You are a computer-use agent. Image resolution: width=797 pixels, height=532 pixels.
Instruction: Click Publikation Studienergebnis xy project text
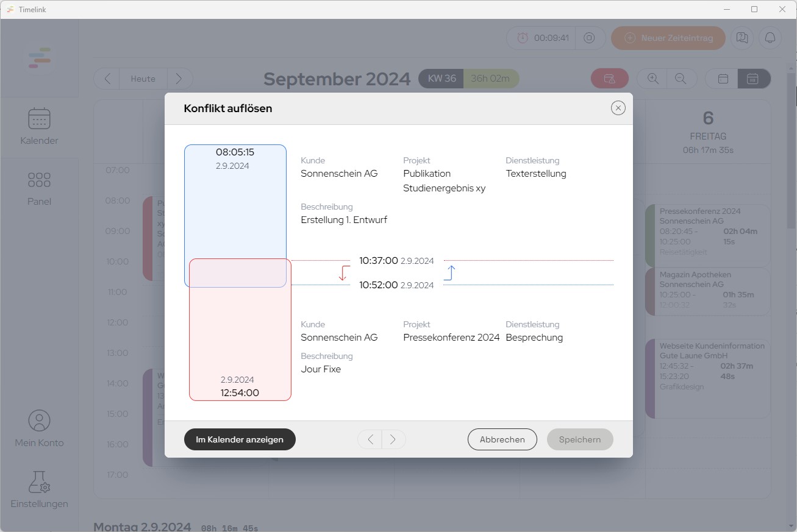[445, 181]
